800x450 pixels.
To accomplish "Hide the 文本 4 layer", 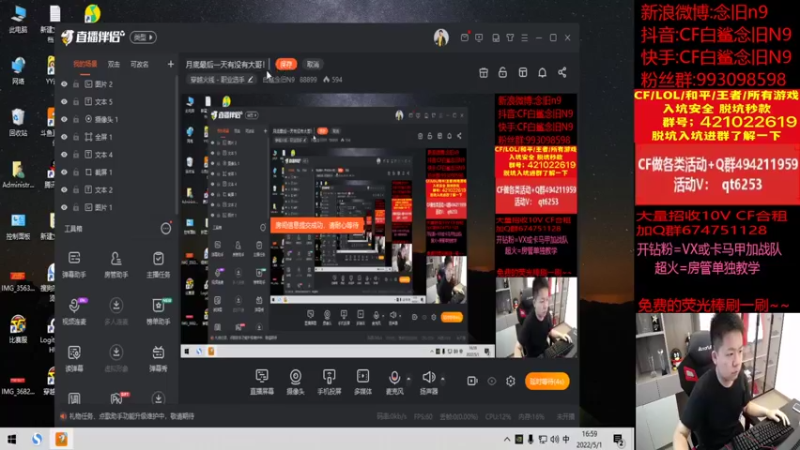I will (x=64, y=155).
